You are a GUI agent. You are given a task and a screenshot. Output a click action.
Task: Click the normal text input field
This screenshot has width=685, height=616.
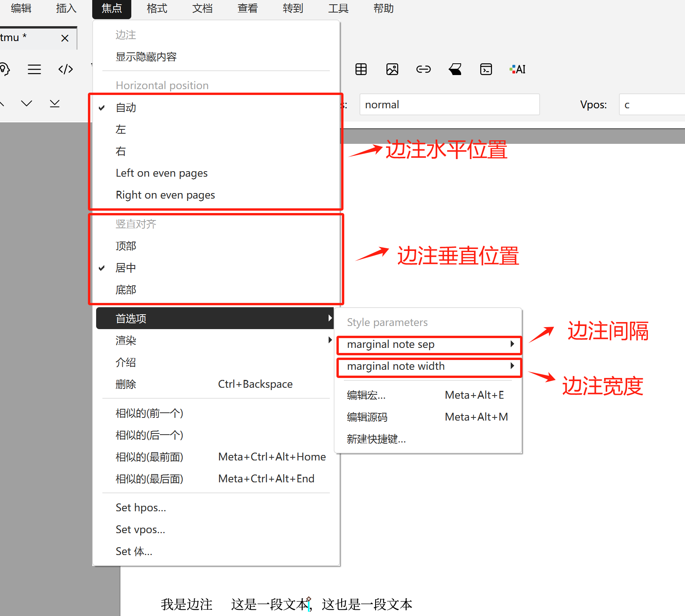(x=449, y=105)
